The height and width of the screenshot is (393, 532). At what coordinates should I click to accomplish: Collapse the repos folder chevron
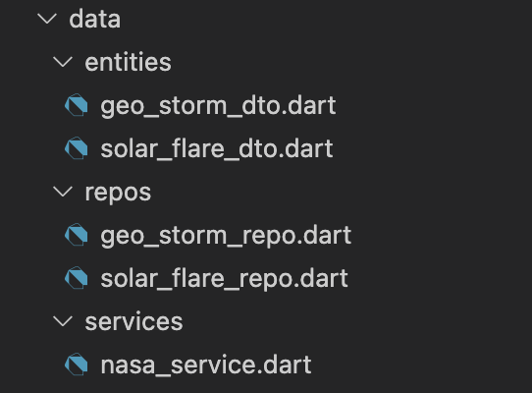pos(63,192)
